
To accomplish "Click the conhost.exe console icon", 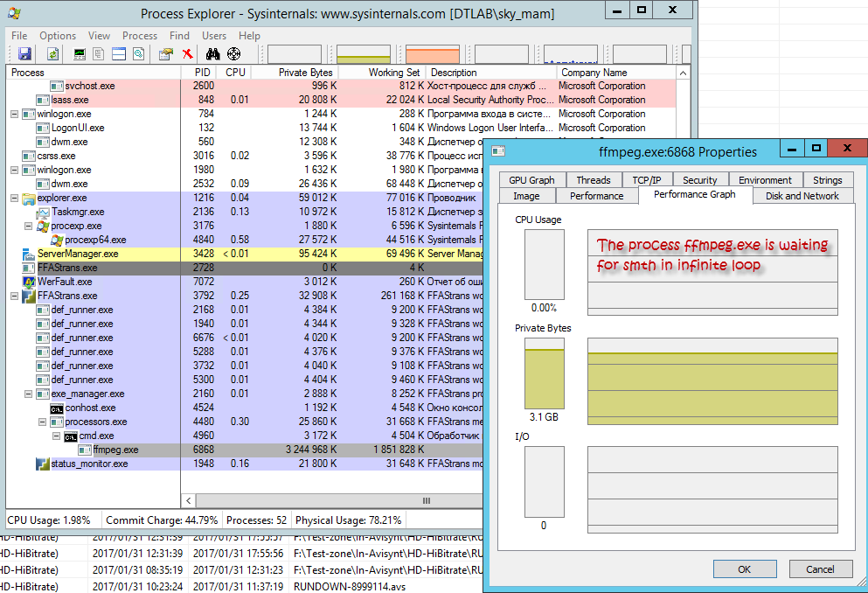I will pyautogui.click(x=57, y=408).
